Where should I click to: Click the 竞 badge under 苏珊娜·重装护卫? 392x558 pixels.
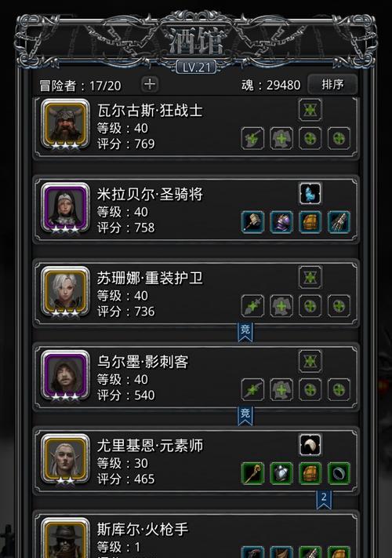[x=245, y=333]
